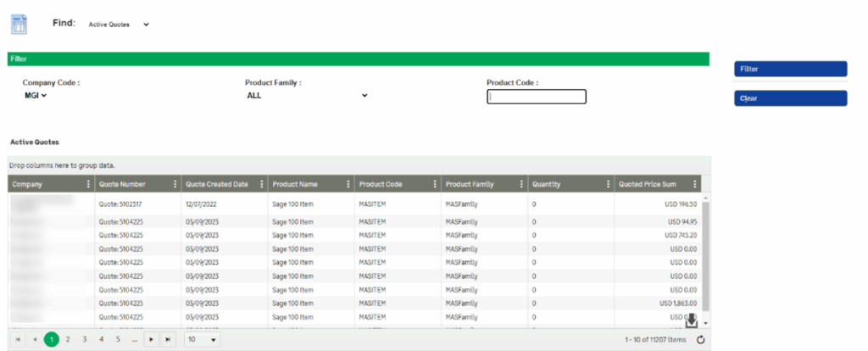Open the Find Active Quotes dropdown
The width and height of the screenshot is (868, 351).
(x=119, y=25)
